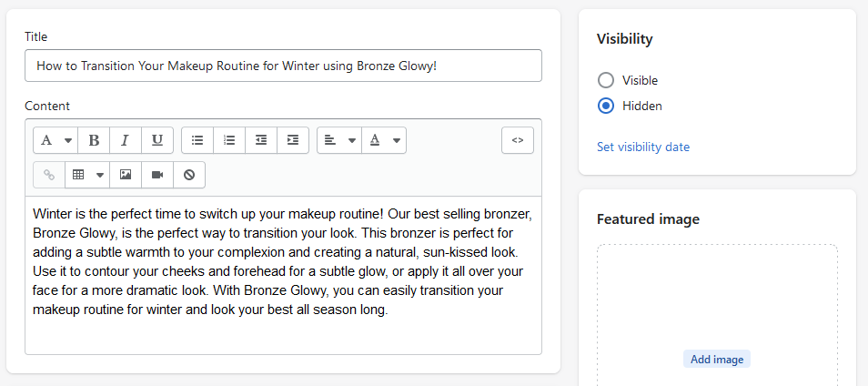The width and height of the screenshot is (868, 386).
Task: Open the text formatting dropdown
Action: click(56, 141)
